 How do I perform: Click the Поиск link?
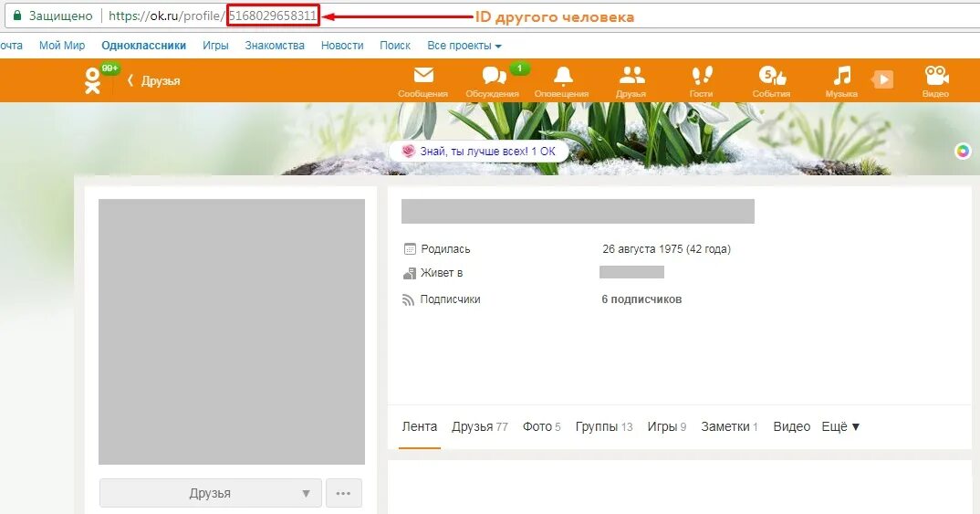coord(395,46)
